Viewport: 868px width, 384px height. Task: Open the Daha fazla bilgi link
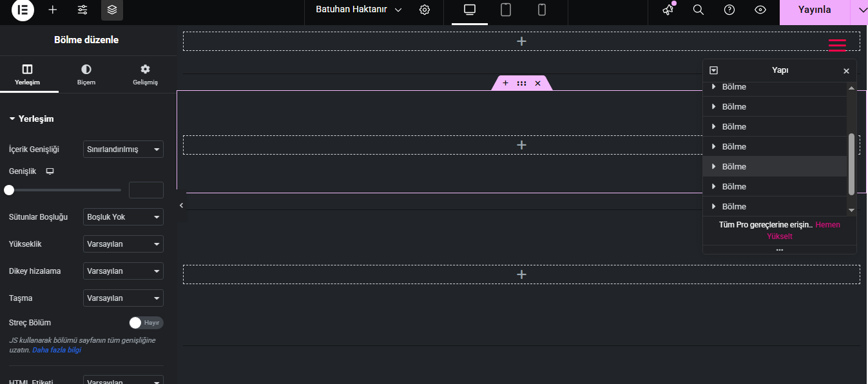coord(57,350)
